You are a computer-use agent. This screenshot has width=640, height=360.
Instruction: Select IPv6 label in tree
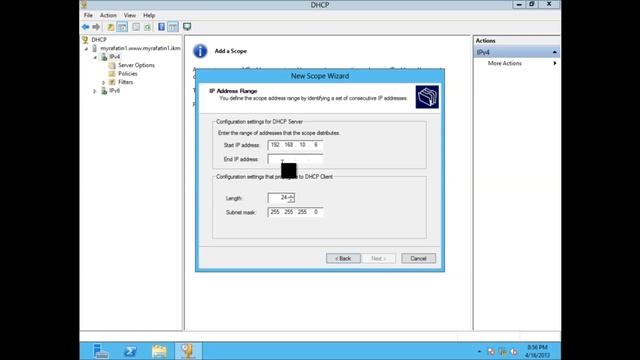115,91
